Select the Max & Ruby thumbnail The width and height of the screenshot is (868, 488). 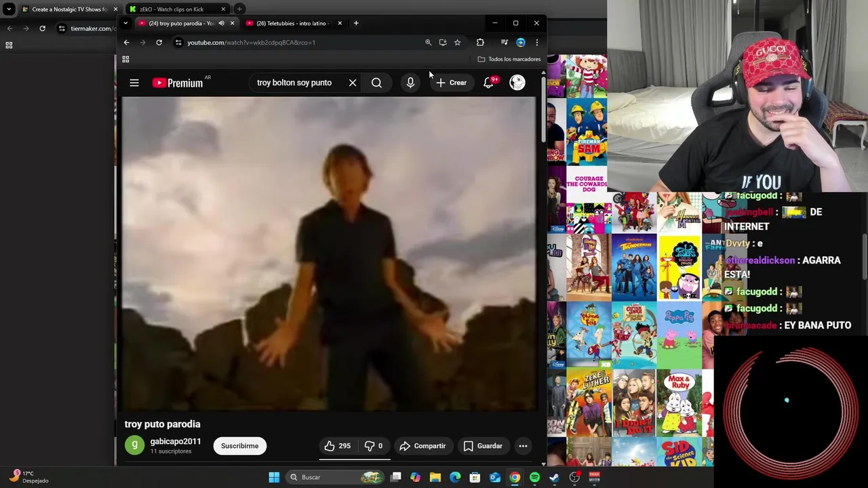click(x=679, y=403)
